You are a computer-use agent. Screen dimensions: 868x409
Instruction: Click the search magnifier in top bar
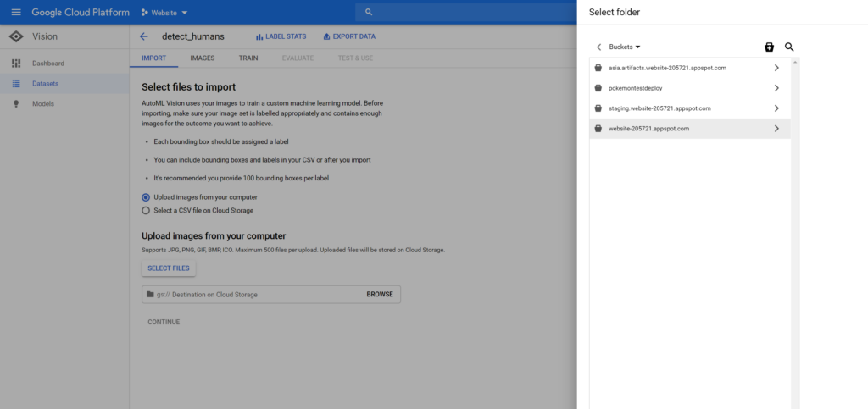click(x=370, y=12)
